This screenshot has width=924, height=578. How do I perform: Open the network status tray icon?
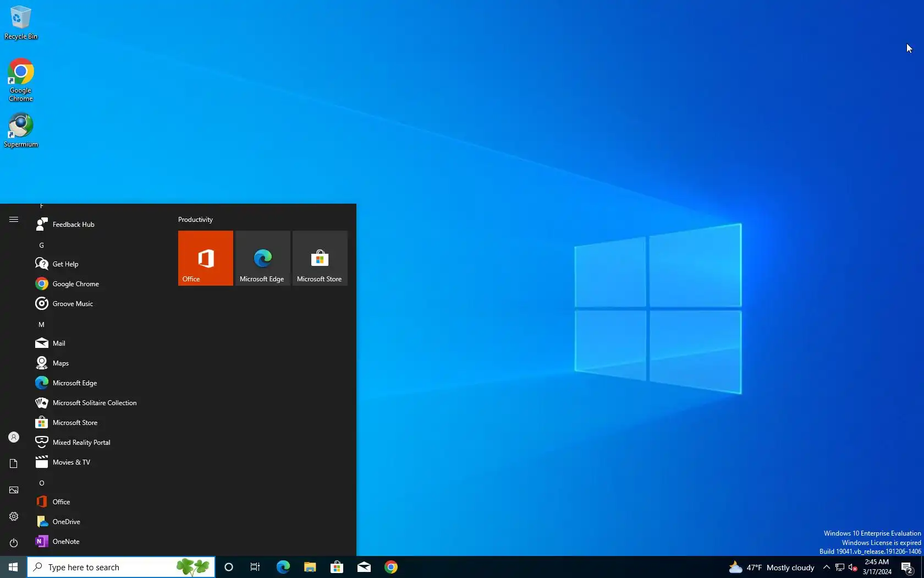coord(839,567)
